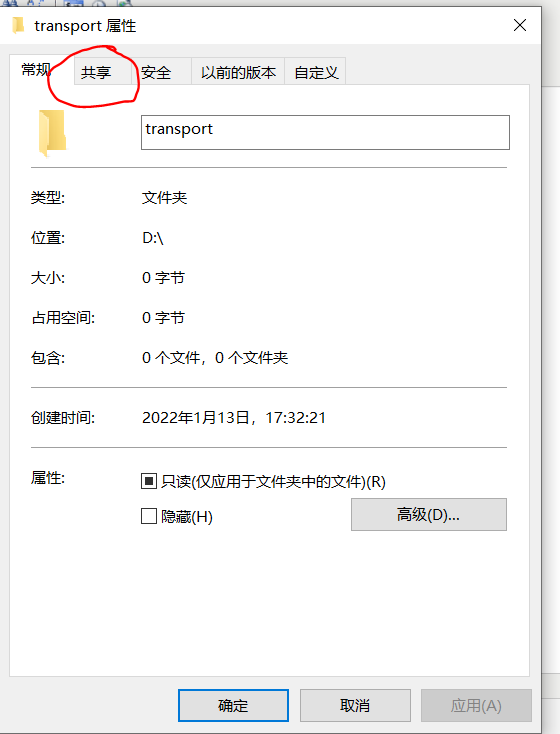The height and width of the screenshot is (734, 560).
Task: Click the D:\ location value text
Action: [153, 238]
